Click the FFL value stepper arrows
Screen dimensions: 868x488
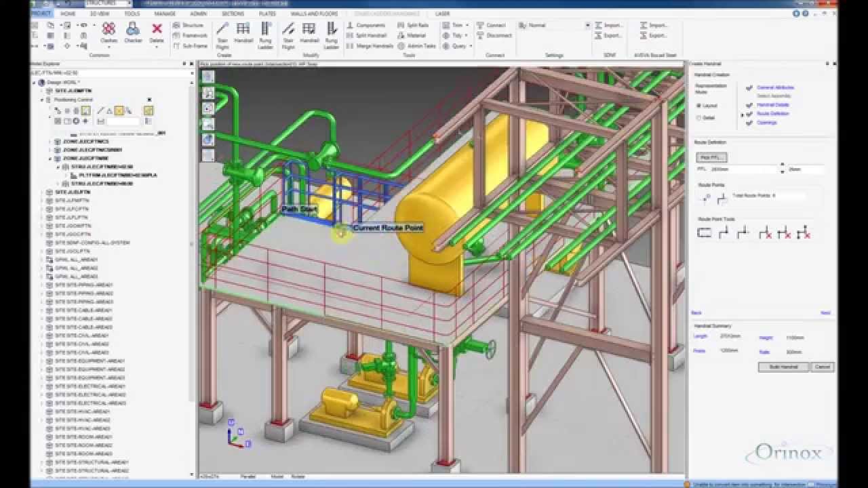(783, 167)
